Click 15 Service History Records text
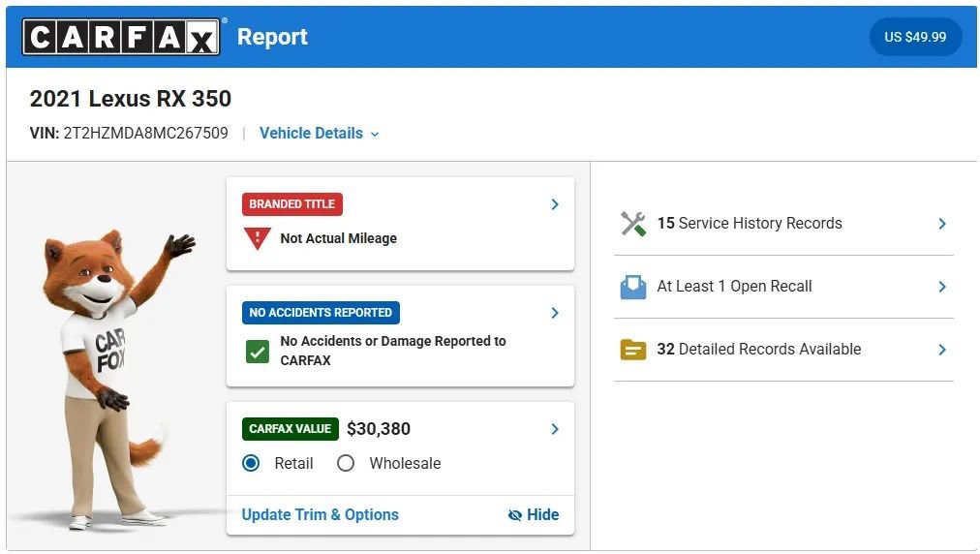 (x=750, y=223)
